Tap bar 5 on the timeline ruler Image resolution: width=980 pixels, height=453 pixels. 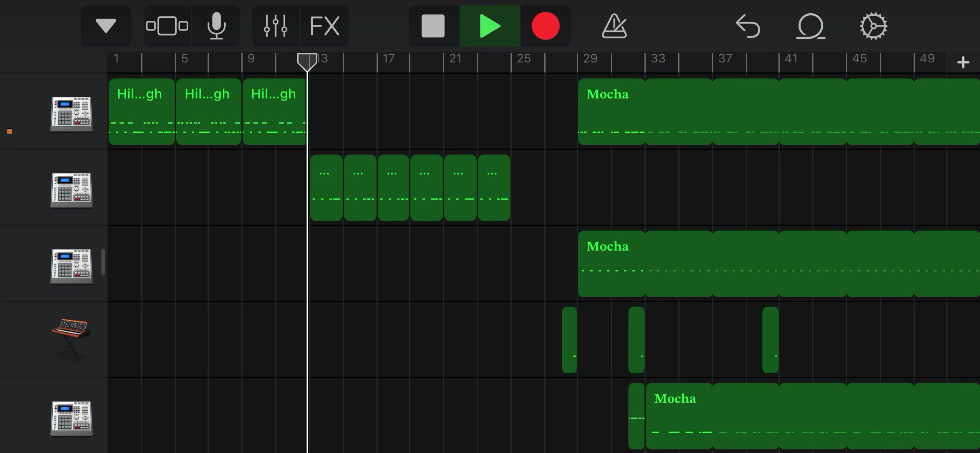click(x=185, y=59)
